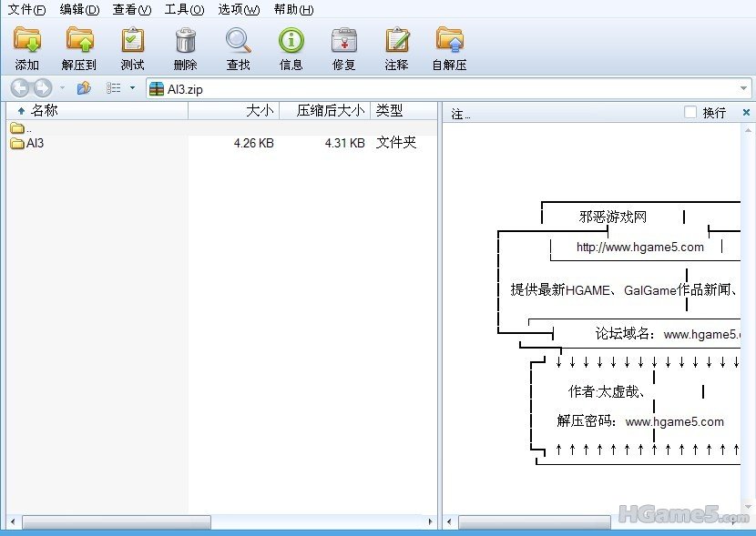Select the AI3 folder in list
Screen dimensions: 756x536
pos(35,143)
